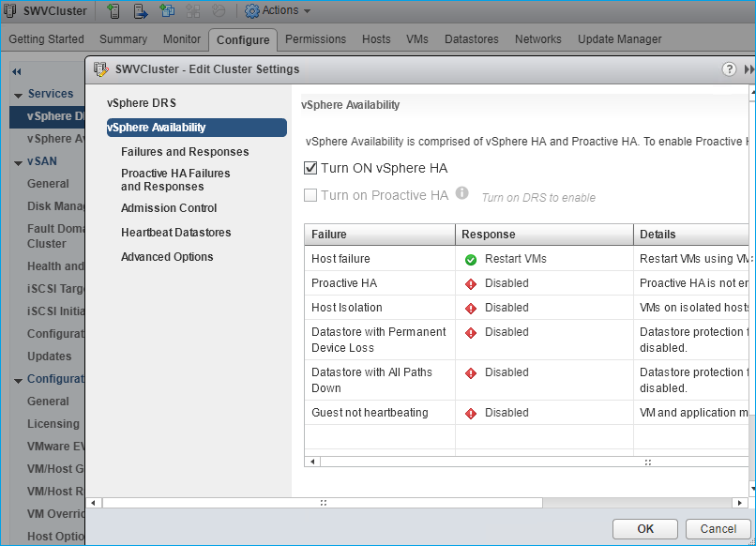Image resolution: width=756 pixels, height=546 pixels.
Task: Click the Edit Cluster Settings dialog title icon
Action: [x=100, y=69]
